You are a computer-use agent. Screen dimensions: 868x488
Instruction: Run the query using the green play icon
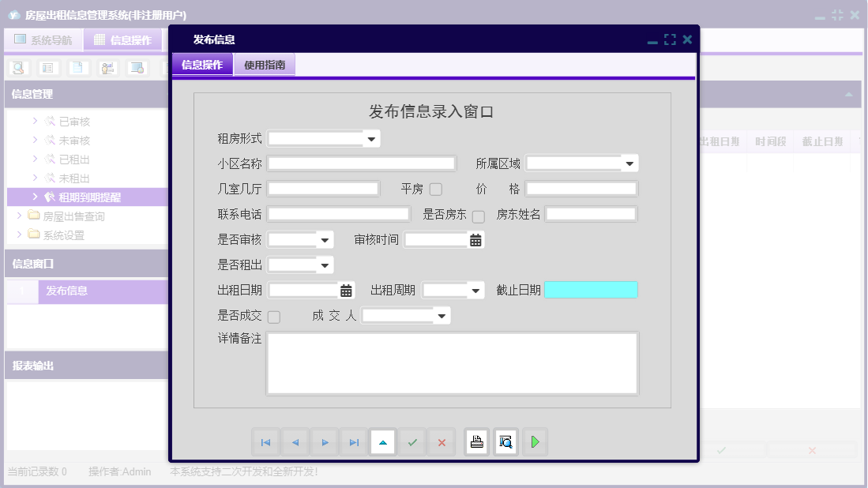[535, 442]
